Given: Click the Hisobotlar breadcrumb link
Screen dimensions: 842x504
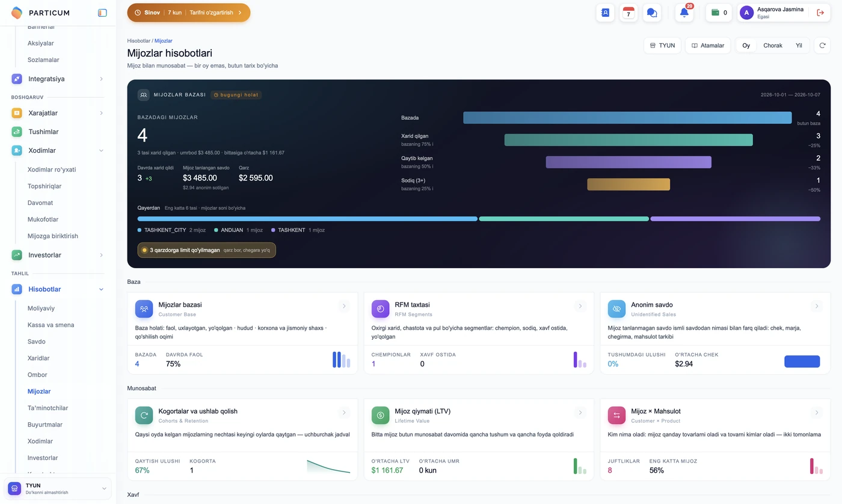Looking at the screenshot, I should pyautogui.click(x=138, y=41).
